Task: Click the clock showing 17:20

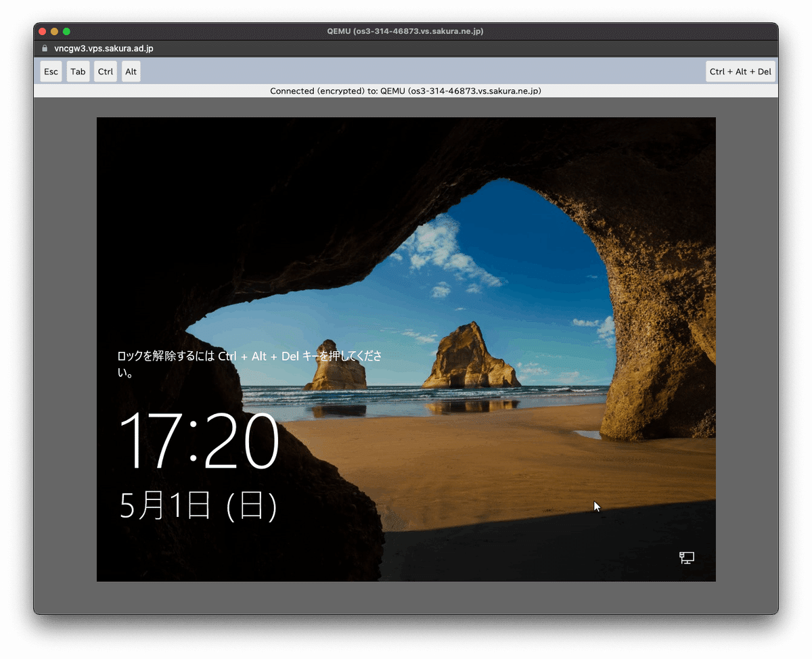Action: click(200, 440)
